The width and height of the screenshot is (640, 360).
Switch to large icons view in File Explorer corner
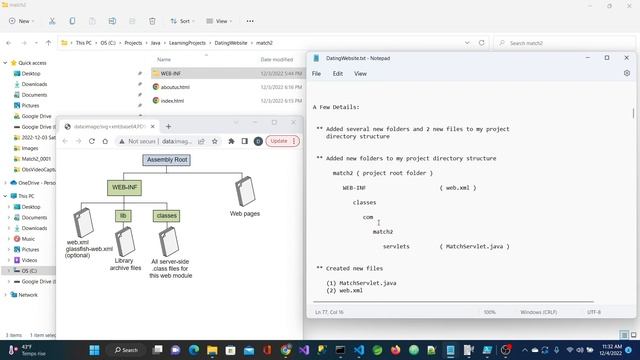[633, 335]
